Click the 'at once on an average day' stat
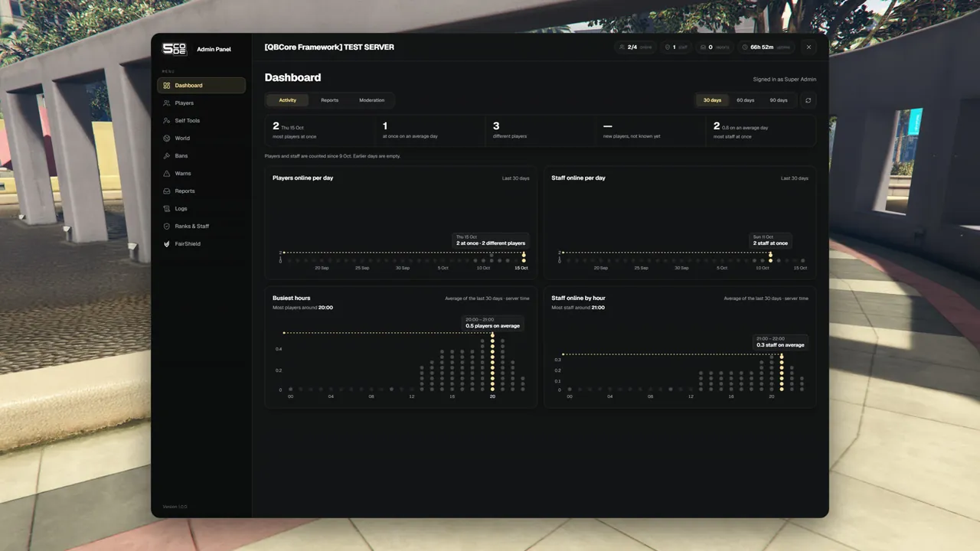 click(430, 131)
